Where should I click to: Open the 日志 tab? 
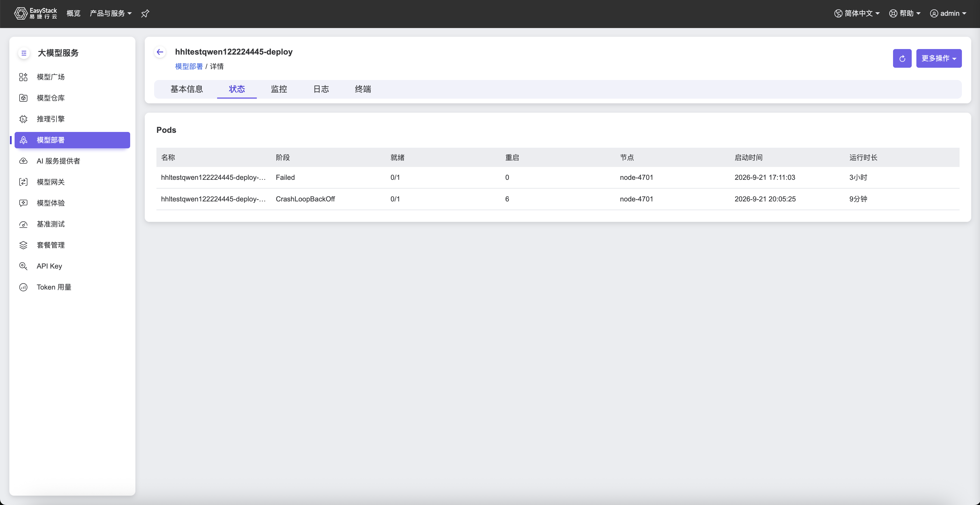tap(321, 89)
